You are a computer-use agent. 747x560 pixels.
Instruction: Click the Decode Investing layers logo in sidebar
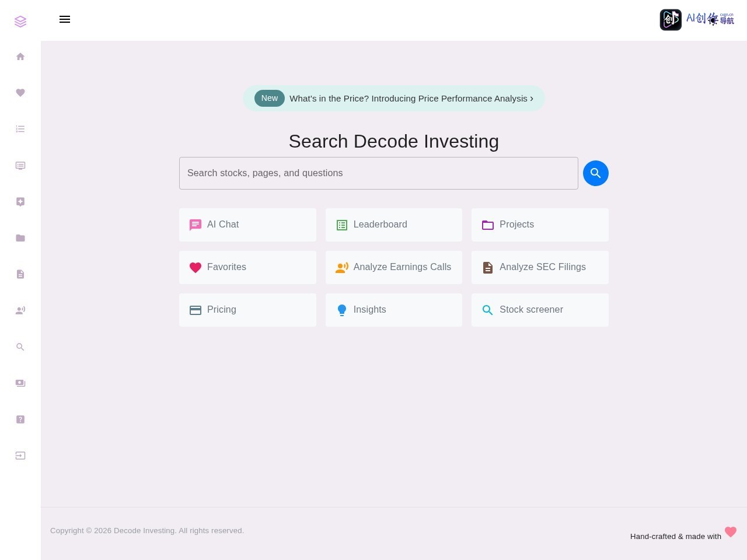point(20,22)
